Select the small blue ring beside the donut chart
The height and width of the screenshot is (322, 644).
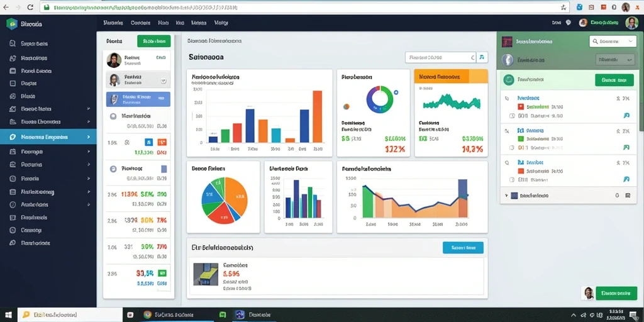pos(396,93)
